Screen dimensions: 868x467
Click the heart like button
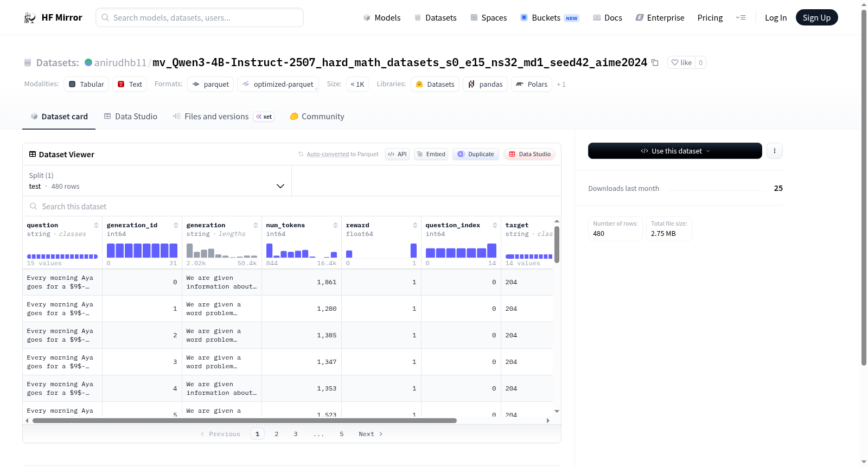[x=681, y=62]
